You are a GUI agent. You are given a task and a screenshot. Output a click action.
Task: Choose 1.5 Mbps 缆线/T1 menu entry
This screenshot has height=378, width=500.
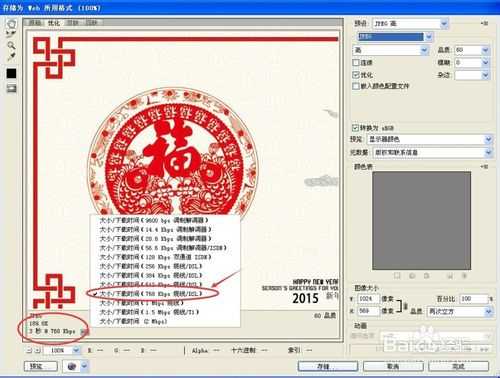pos(165,312)
